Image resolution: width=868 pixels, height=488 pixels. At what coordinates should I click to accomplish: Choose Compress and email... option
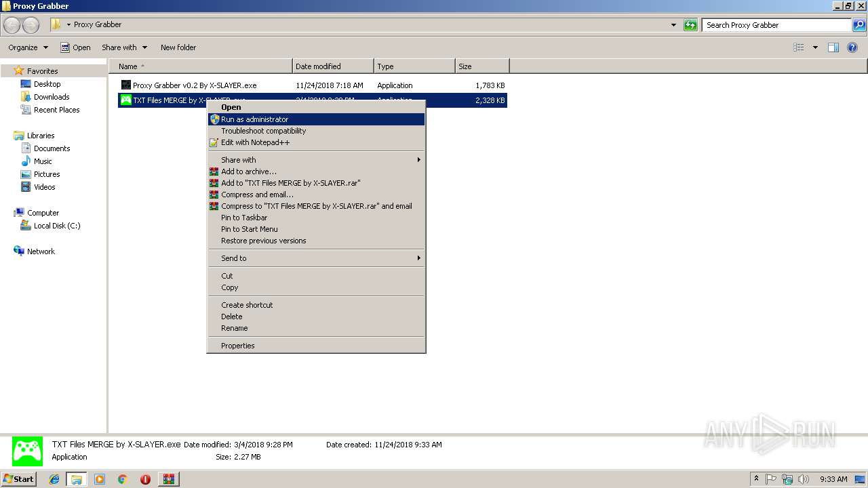click(316, 195)
